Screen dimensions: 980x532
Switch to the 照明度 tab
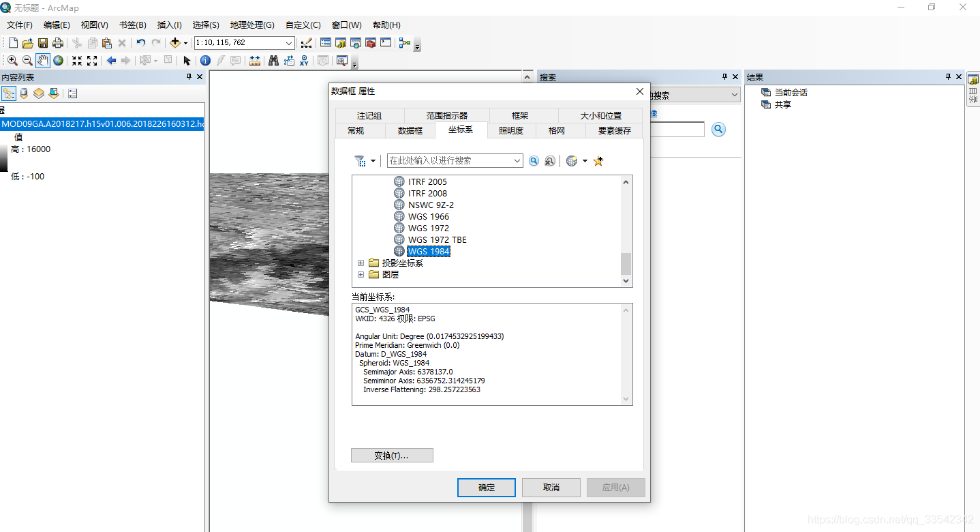click(511, 130)
